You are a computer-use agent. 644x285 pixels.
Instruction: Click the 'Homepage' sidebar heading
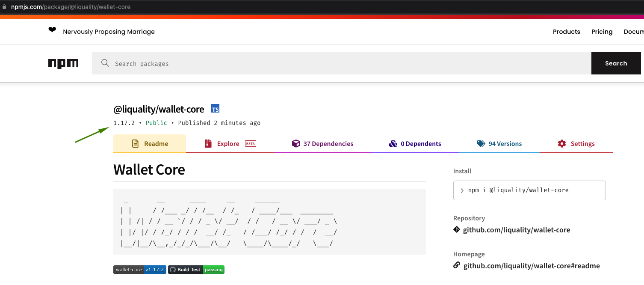coord(469,254)
